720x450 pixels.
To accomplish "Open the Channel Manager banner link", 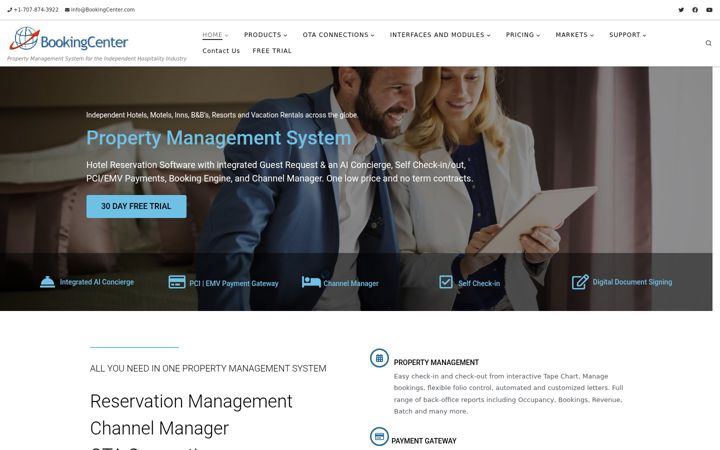I will click(351, 284).
